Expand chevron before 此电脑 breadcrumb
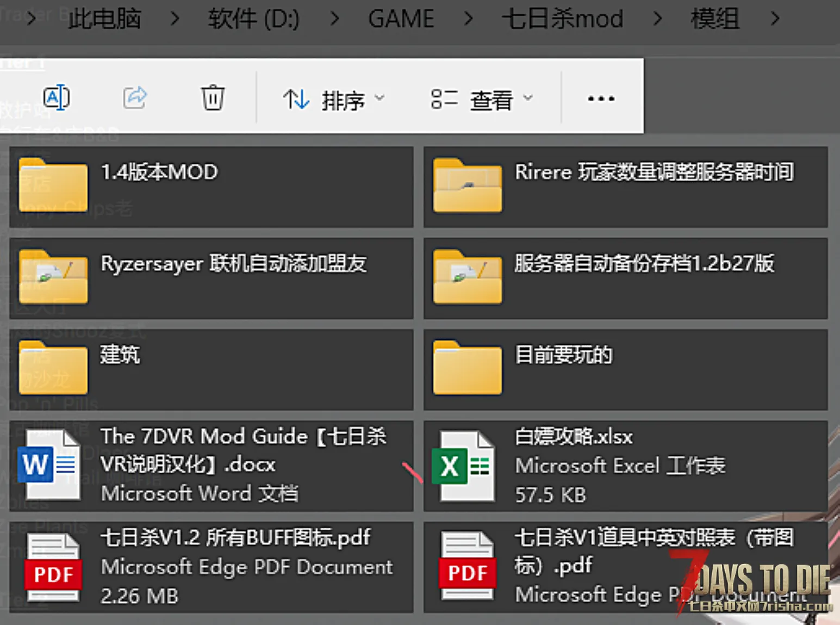The height and width of the screenshot is (625, 840). tap(32, 19)
